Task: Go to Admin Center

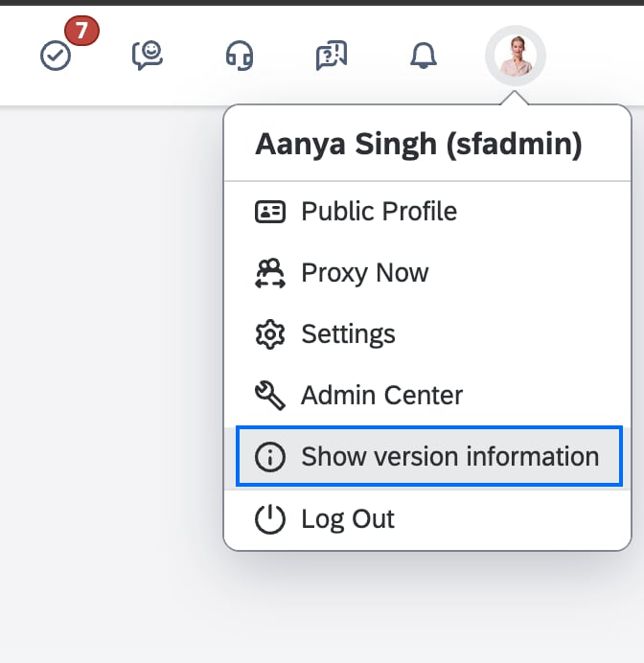Action: click(427, 396)
